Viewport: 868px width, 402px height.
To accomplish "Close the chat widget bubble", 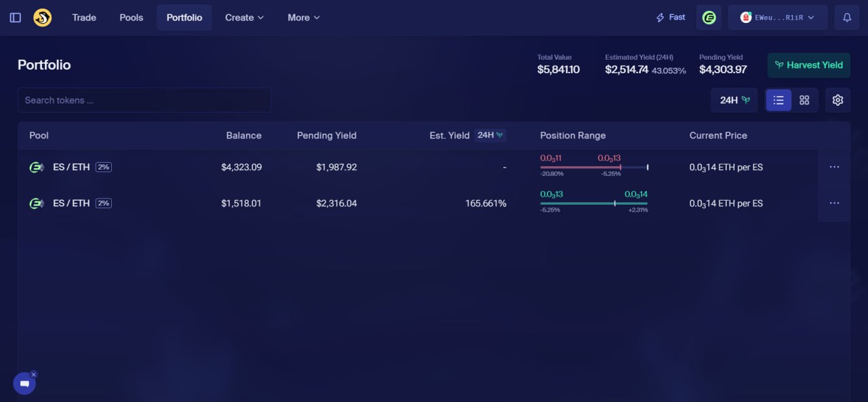I will click(33, 374).
